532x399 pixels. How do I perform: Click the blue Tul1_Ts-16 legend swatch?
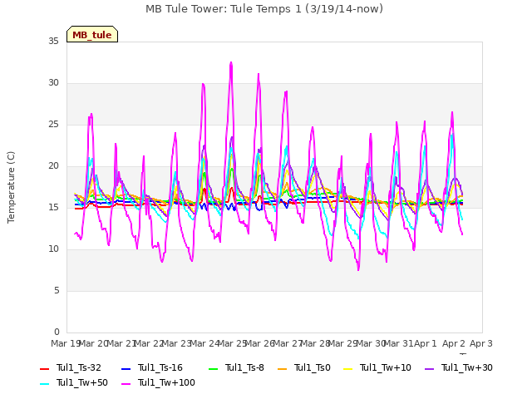click(x=126, y=369)
